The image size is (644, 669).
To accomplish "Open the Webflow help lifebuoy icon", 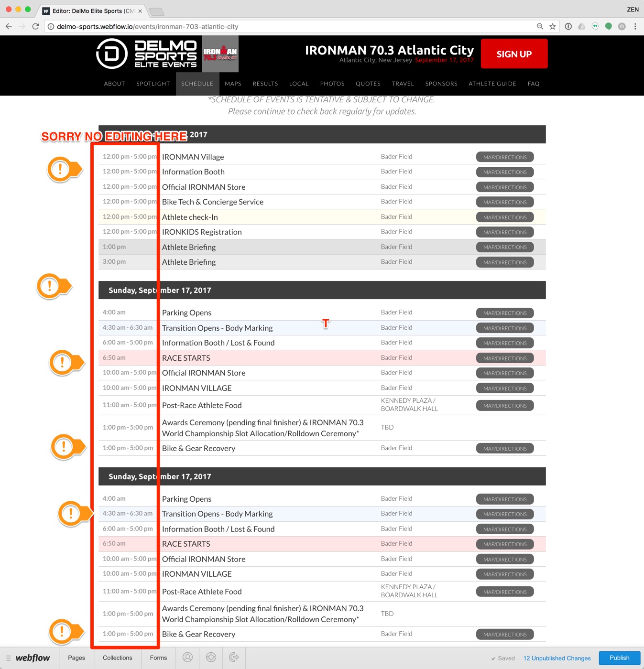I will [211, 658].
